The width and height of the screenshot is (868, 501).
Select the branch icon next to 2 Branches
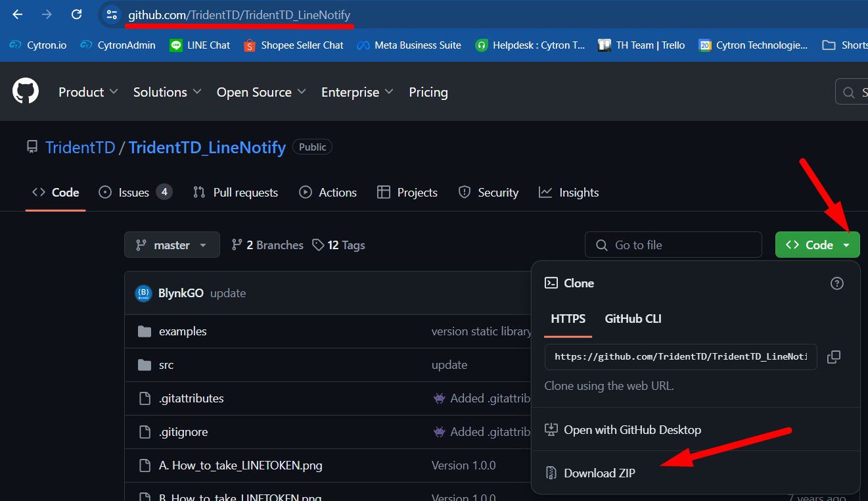coord(236,245)
